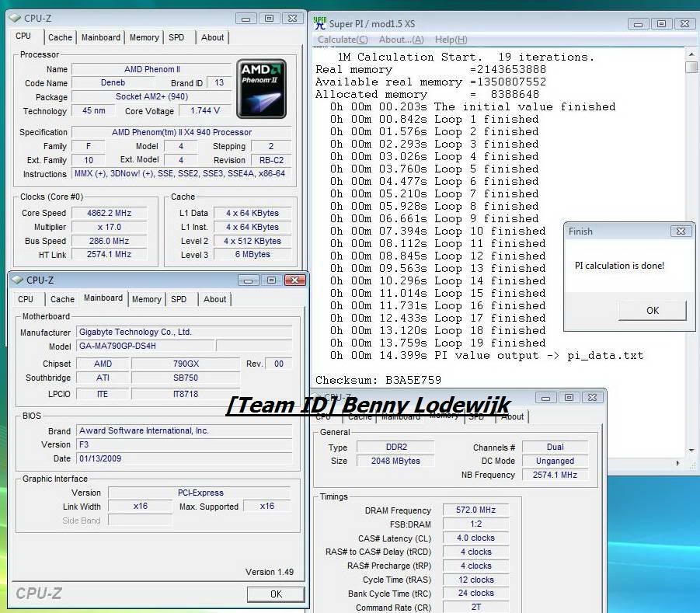Click Super PI horizontal scroll right arrow
The image size is (700, 613).
677,463
